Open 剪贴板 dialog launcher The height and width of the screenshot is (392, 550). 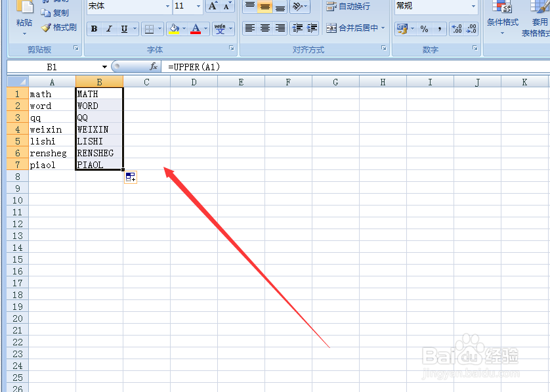[x=76, y=49]
